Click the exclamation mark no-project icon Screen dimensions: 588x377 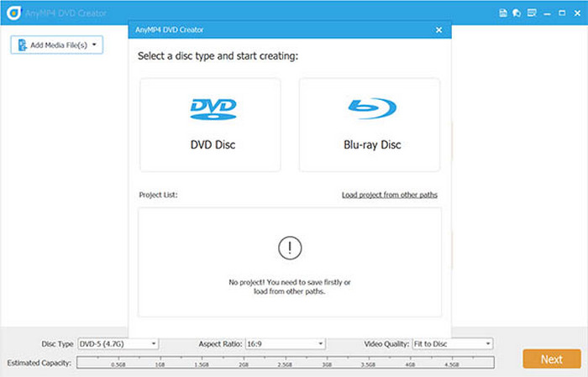coord(289,249)
